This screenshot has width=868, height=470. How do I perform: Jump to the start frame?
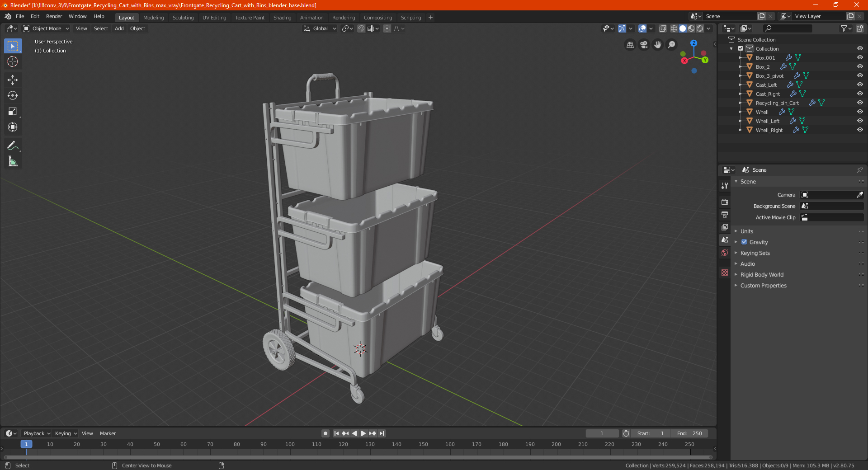pos(336,433)
